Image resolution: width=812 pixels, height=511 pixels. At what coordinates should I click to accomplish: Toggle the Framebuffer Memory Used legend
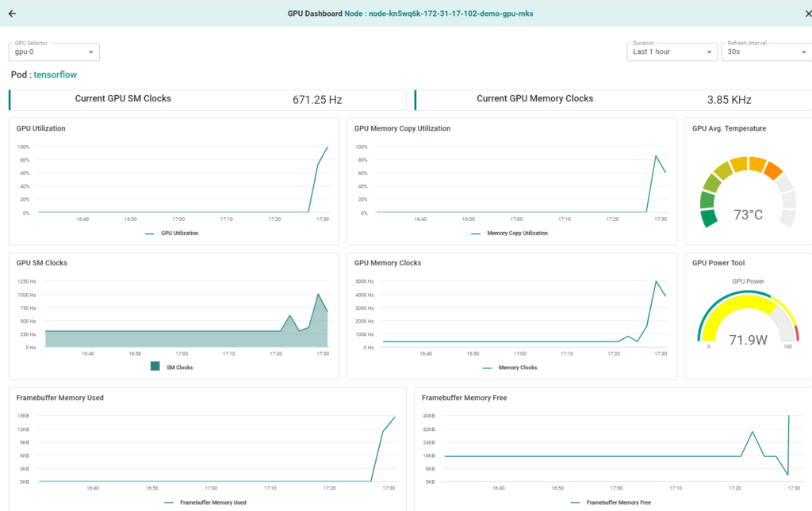205,502
